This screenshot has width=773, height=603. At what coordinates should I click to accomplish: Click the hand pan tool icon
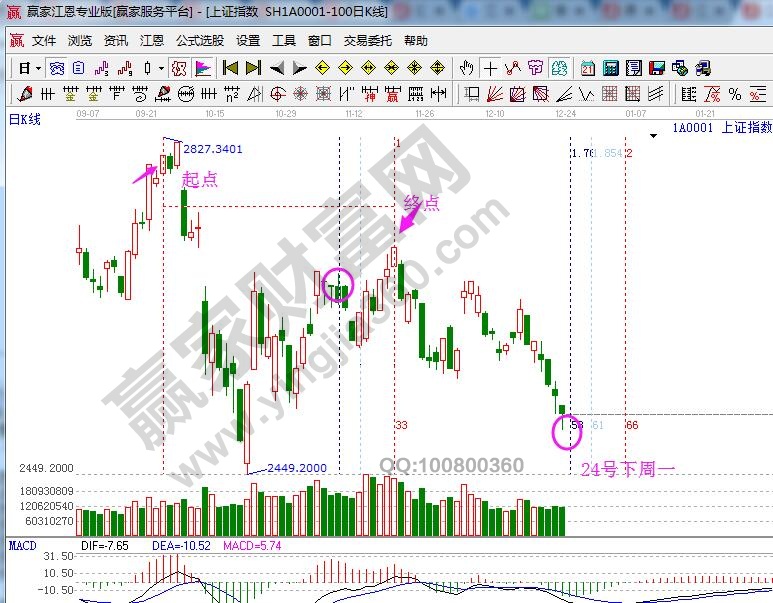point(466,69)
